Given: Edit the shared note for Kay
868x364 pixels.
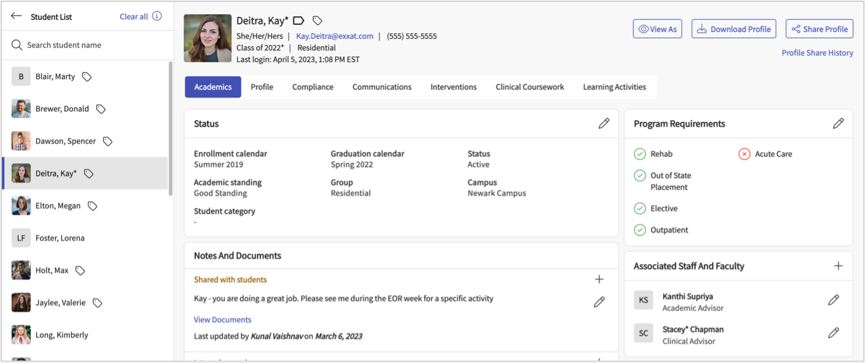Looking at the screenshot, I should click(x=599, y=302).
